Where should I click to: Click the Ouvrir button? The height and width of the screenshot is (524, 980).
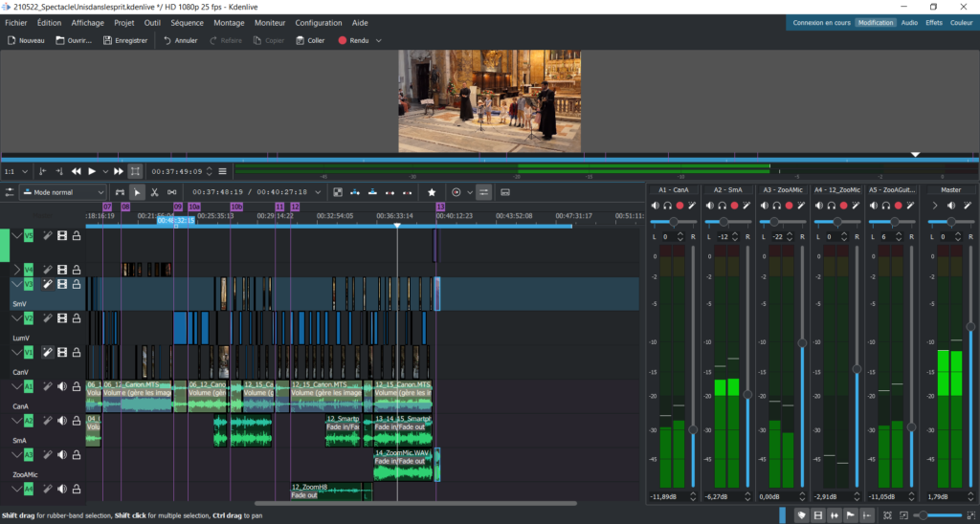(x=74, y=40)
